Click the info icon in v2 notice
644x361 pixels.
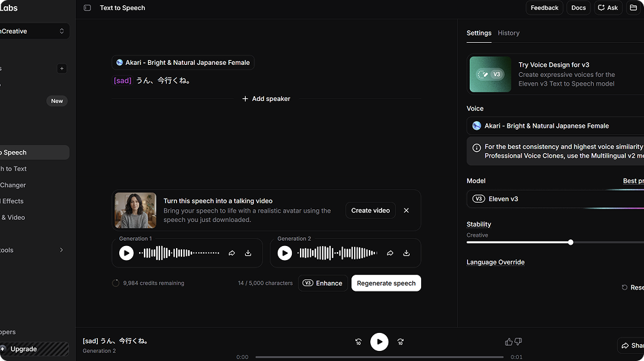477,148
